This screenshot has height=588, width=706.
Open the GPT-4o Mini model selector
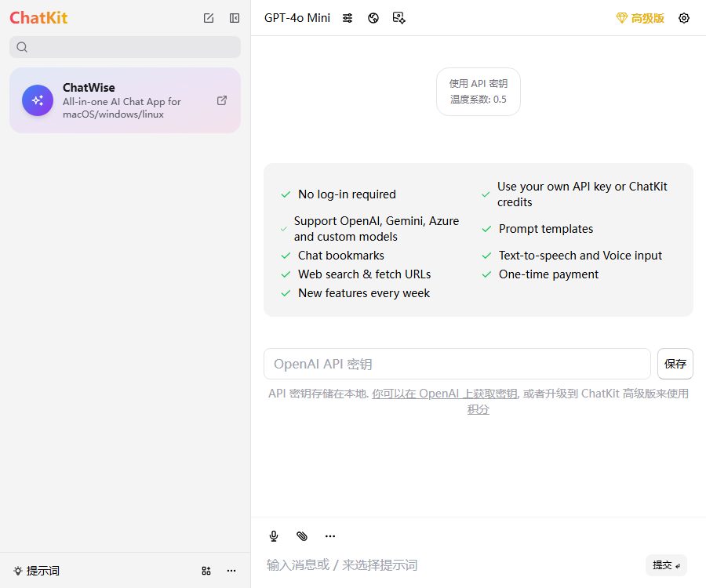click(297, 18)
